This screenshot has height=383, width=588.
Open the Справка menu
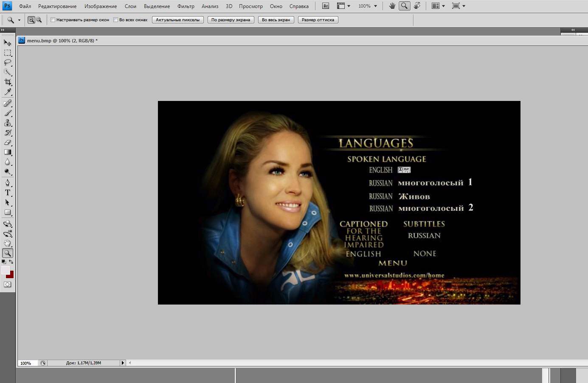pyautogui.click(x=299, y=6)
